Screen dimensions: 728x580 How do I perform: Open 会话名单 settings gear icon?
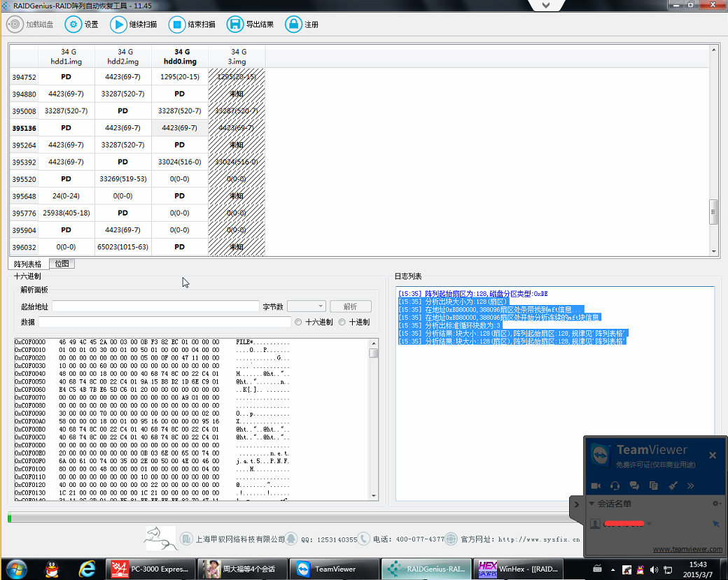[x=716, y=504]
